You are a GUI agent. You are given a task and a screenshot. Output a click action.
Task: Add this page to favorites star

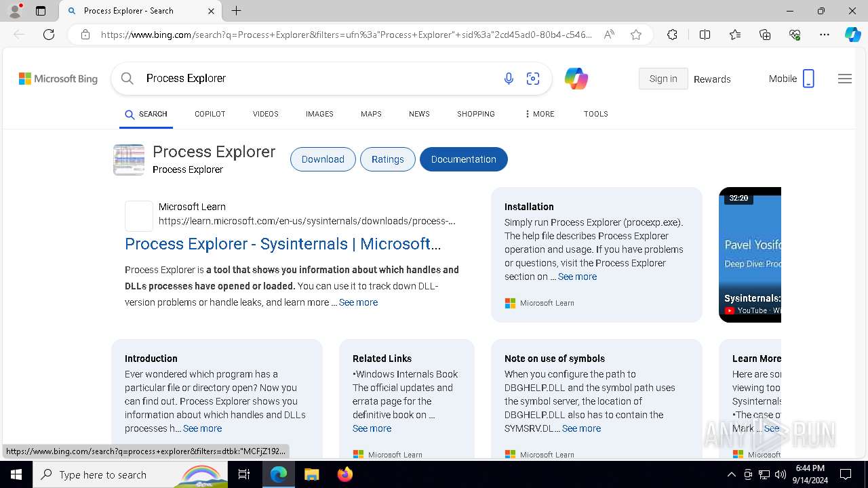coord(636,35)
